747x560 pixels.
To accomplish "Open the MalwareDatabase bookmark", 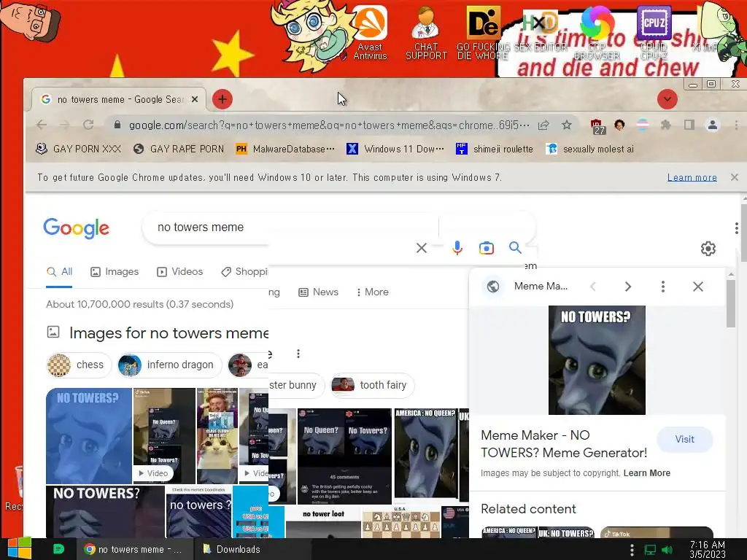I will (285, 149).
